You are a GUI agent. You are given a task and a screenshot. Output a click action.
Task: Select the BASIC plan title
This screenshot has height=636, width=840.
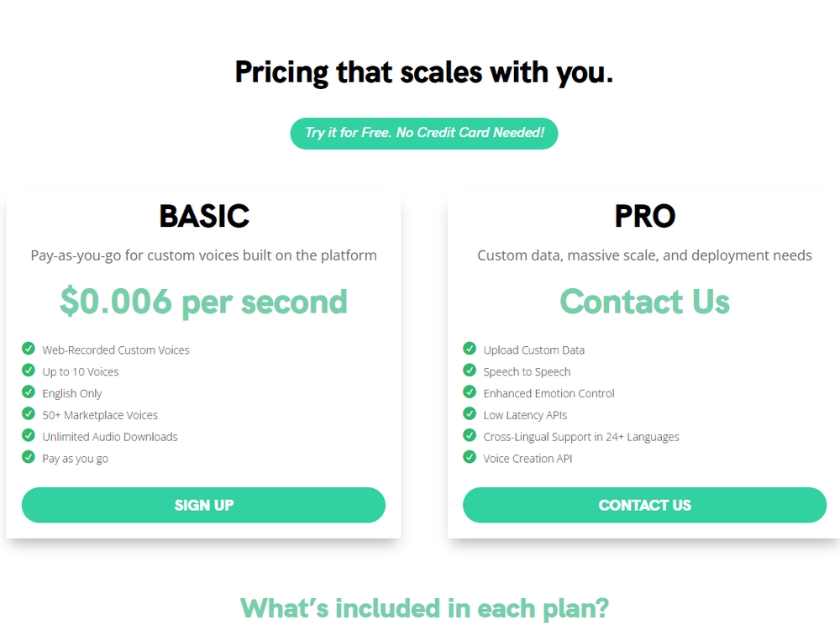pyautogui.click(x=204, y=217)
